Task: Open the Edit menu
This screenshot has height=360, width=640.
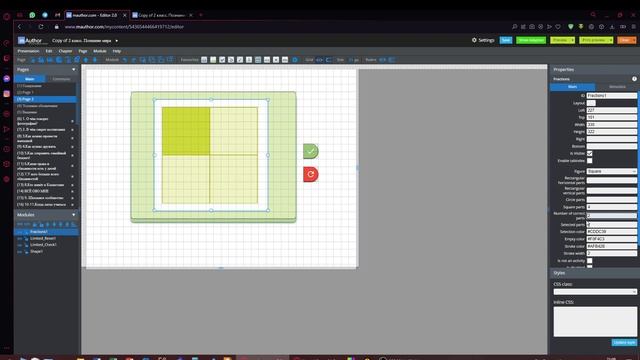Action: [49, 51]
